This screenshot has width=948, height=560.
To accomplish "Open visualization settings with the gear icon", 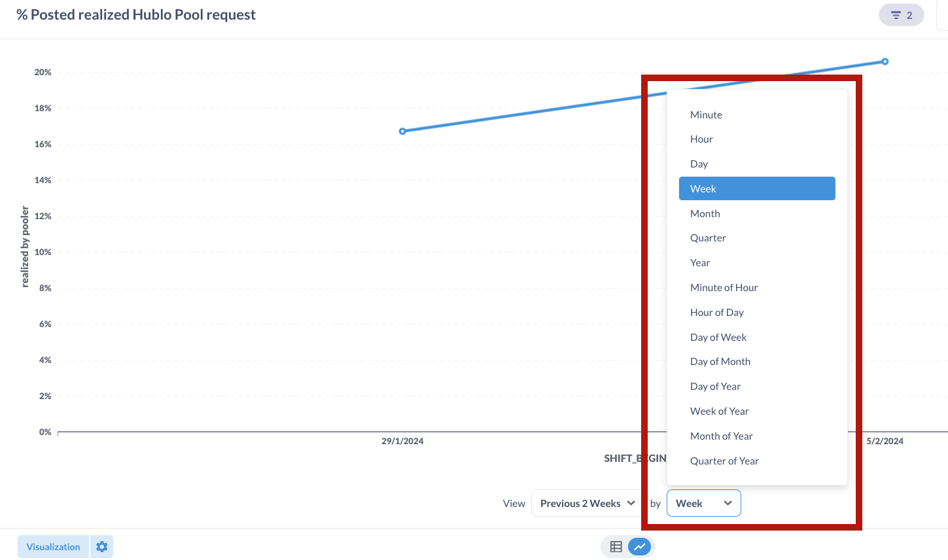I will 101,546.
